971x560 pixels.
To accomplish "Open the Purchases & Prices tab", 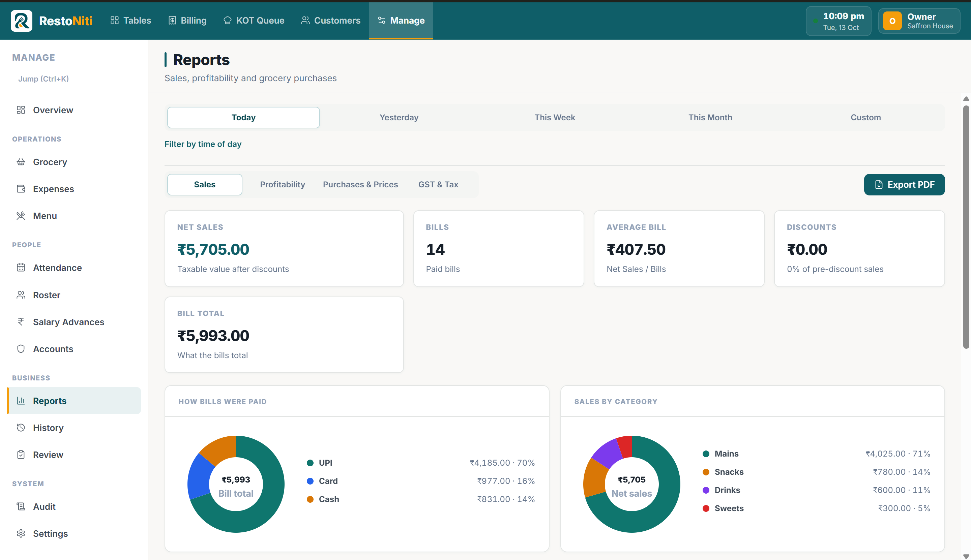I will 360,185.
